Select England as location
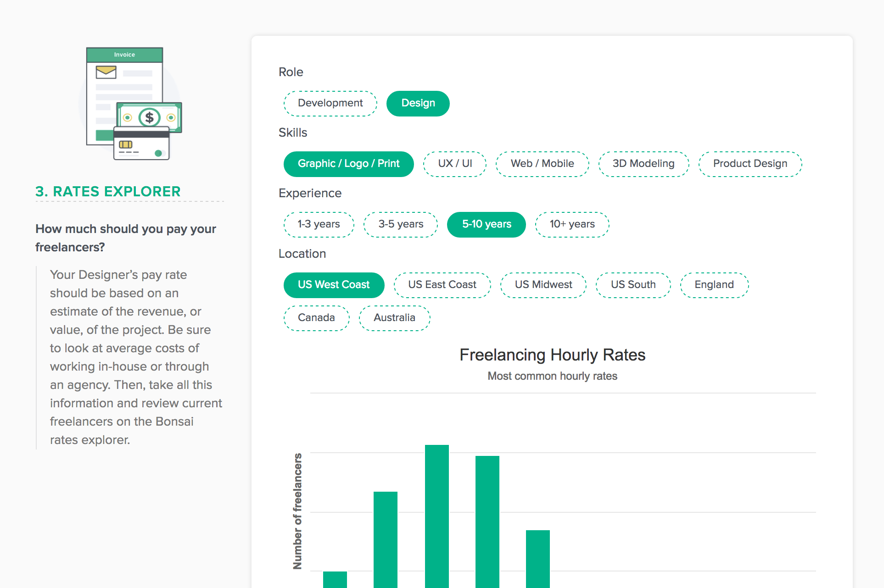This screenshot has height=588, width=884. (714, 285)
